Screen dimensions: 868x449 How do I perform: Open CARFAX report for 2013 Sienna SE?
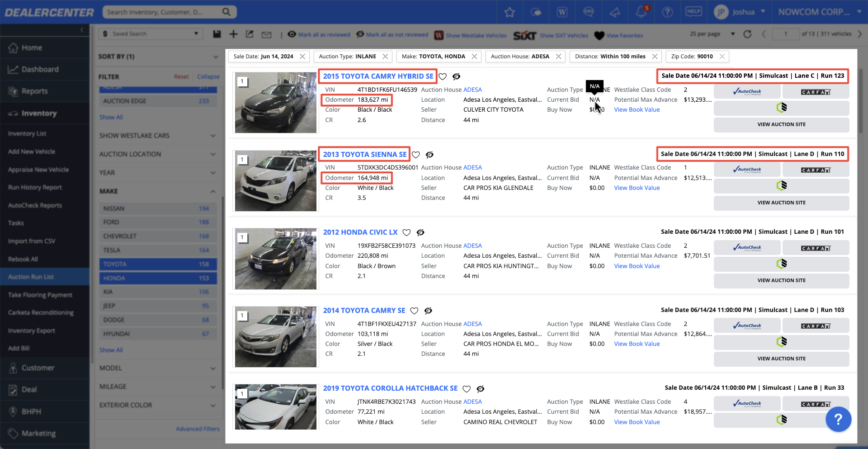tap(816, 170)
